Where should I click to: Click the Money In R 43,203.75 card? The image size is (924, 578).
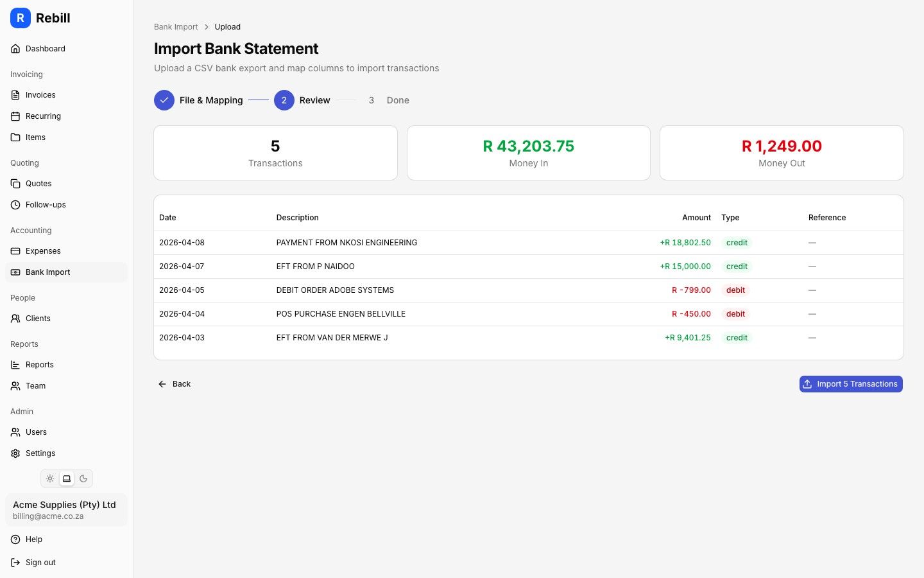529,153
